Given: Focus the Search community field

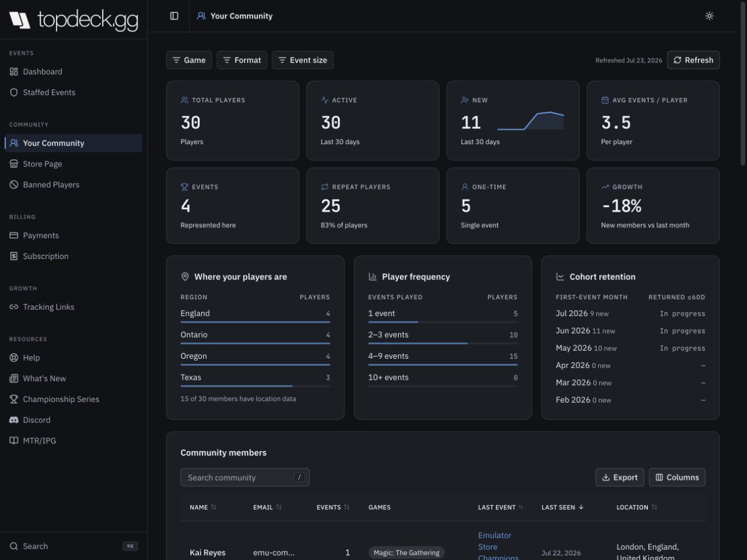Looking at the screenshot, I should (245, 477).
